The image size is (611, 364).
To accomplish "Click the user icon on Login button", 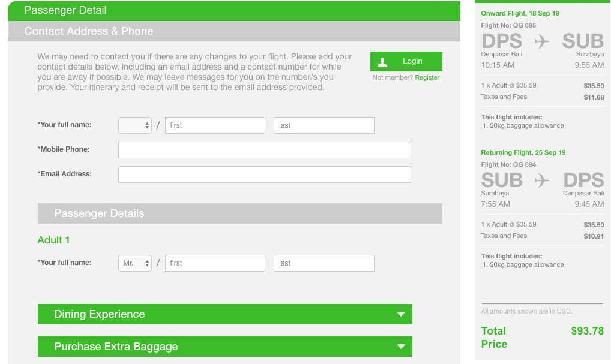I will [383, 62].
